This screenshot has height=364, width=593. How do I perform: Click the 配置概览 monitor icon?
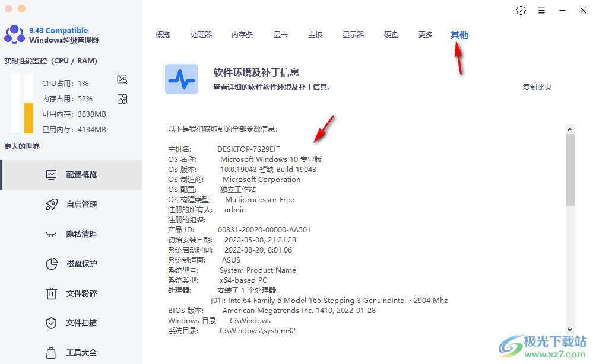click(x=51, y=174)
